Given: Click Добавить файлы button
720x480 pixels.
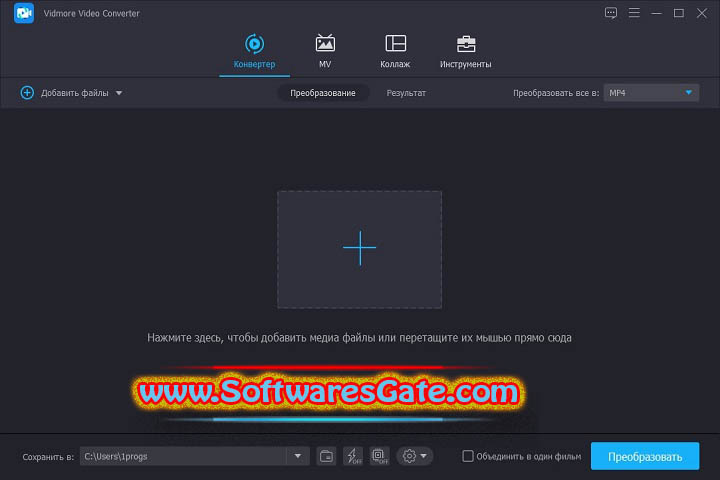Looking at the screenshot, I should tap(74, 93).
